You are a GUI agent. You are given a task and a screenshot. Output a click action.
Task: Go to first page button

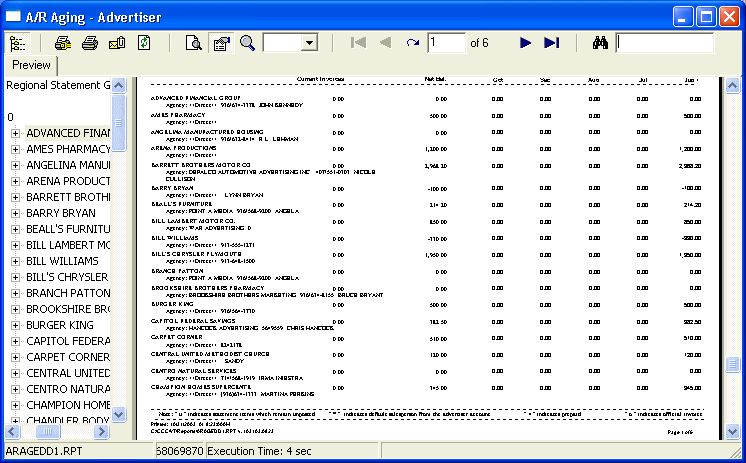358,43
